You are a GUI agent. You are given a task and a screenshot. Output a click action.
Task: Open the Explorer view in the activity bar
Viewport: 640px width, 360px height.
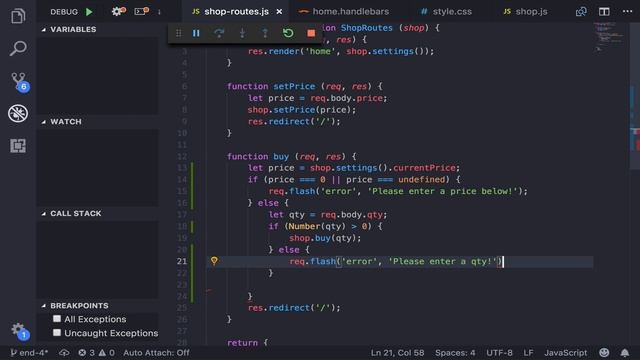coord(18,16)
